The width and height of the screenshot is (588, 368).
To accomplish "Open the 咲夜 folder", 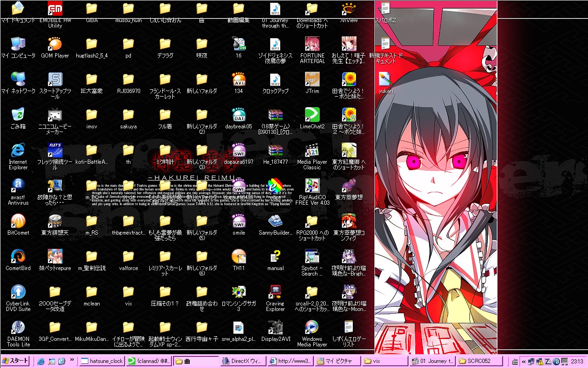I will pyautogui.click(x=202, y=44).
